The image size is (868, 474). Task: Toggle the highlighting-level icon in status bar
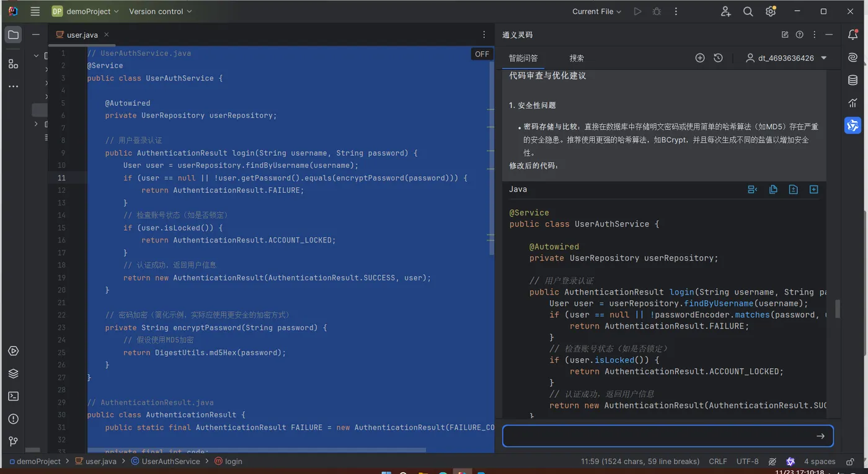tap(773, 462)
